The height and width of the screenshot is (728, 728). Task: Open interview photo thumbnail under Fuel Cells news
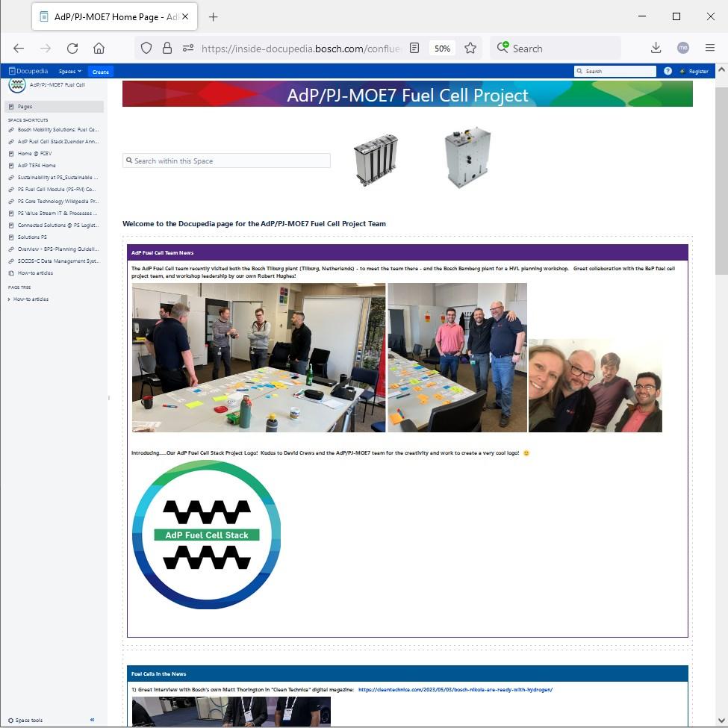pyautogui.click(x=231, y=712)
